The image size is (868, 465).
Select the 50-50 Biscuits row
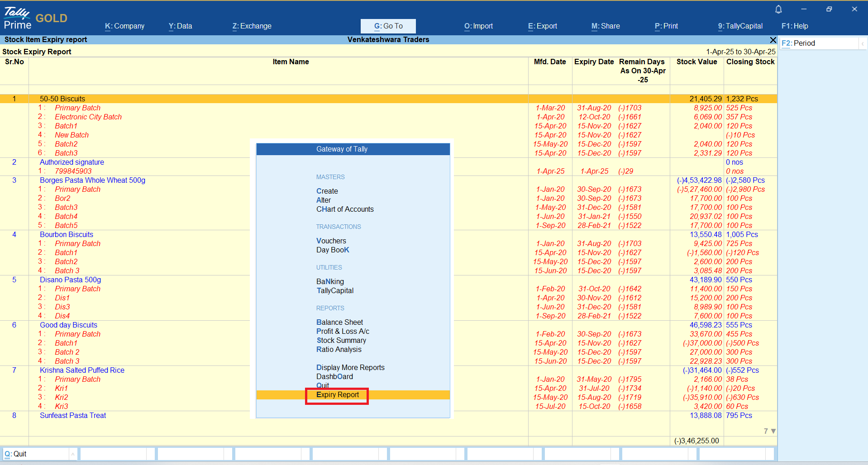click(x=62, y=99)
